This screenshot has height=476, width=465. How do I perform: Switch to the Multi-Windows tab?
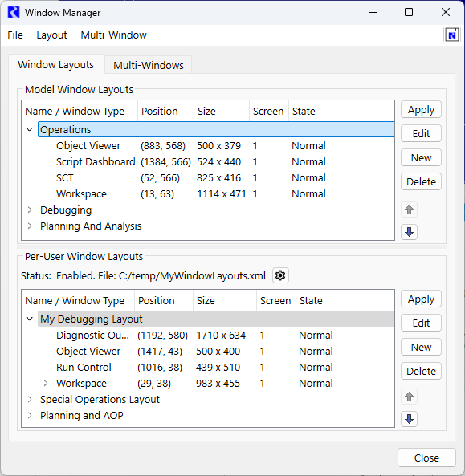(x=149, y=65)
